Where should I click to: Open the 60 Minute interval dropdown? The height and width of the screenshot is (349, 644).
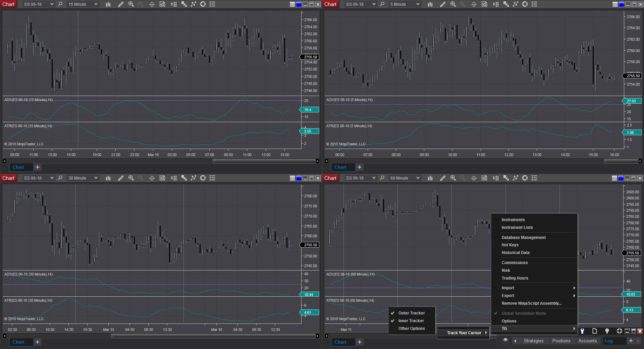[x=405, y=178]
